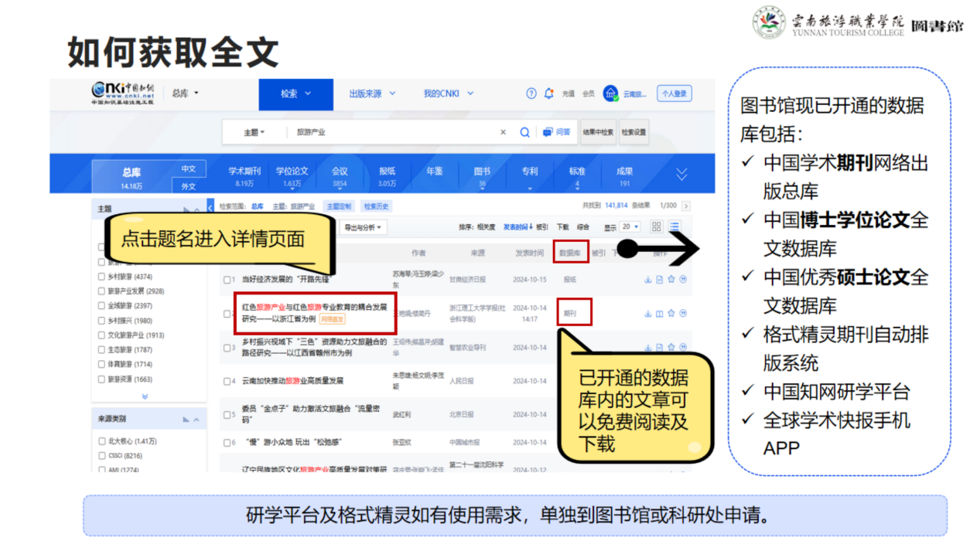The width and height of the screenshot is (980, 551).
Task: Switch to grid view layout icon
Action: (657, 226)
